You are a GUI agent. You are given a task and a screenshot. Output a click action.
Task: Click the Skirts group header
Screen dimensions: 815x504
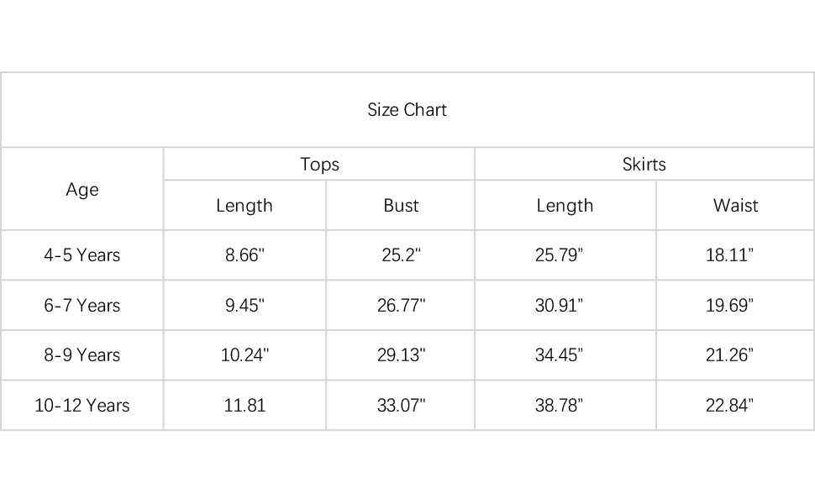pyautogui.click(x=644, y=165)
